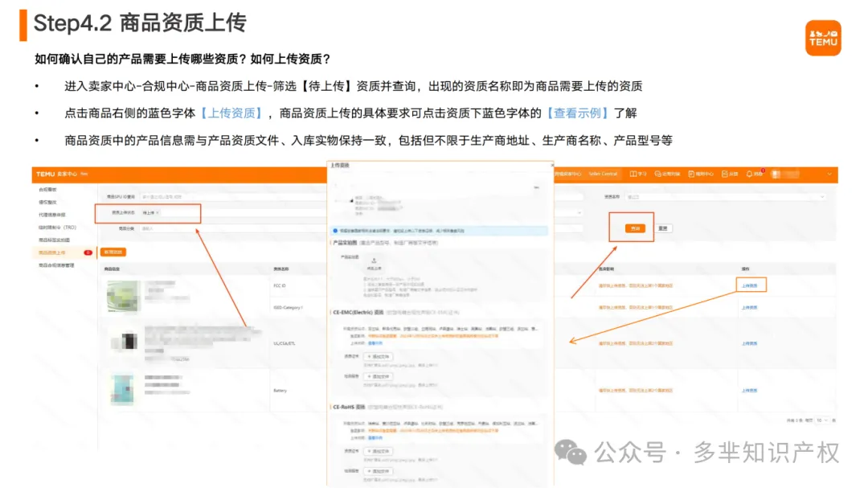Click the orange button above 商品信息 header
The height and width of the screenshot is (488, 868).
point(113,252)
